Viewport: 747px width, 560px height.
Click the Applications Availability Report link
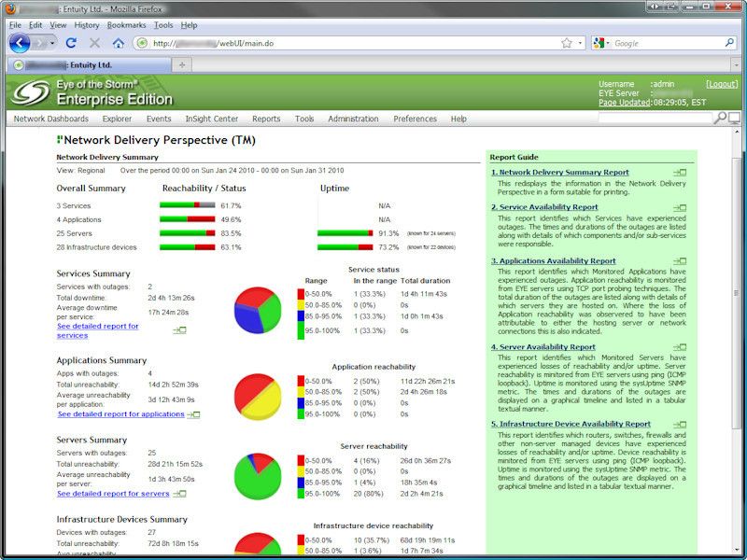tap(557, 261)
